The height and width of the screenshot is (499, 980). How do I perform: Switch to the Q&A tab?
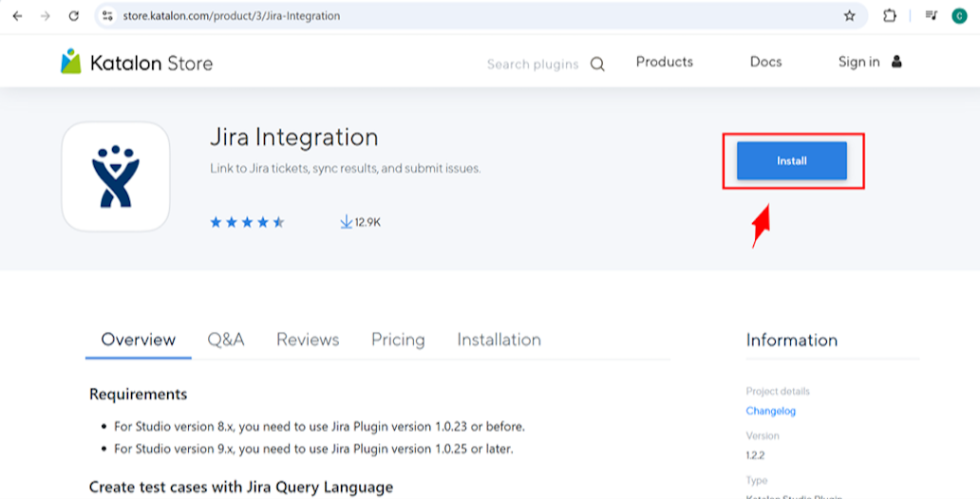[x=226, y=340]
